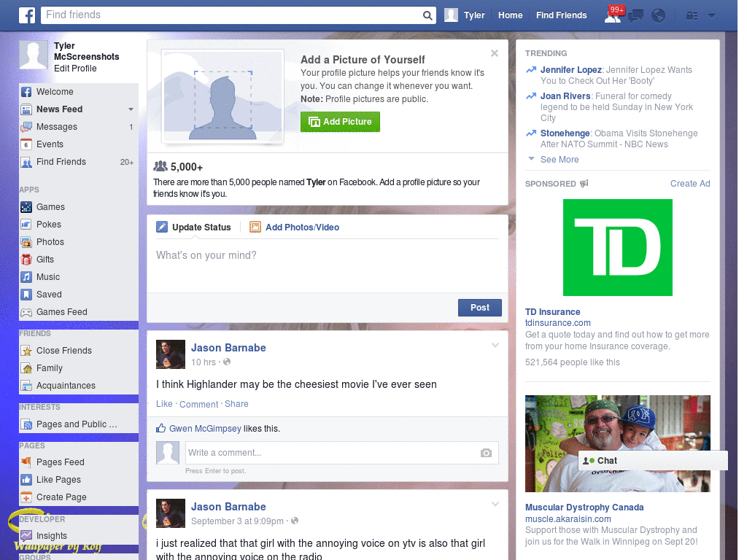Open Muscular Dystrophy Canada link
Image resolution: width=747 pixels, height=560 pixels.
(x=584, y=507)
